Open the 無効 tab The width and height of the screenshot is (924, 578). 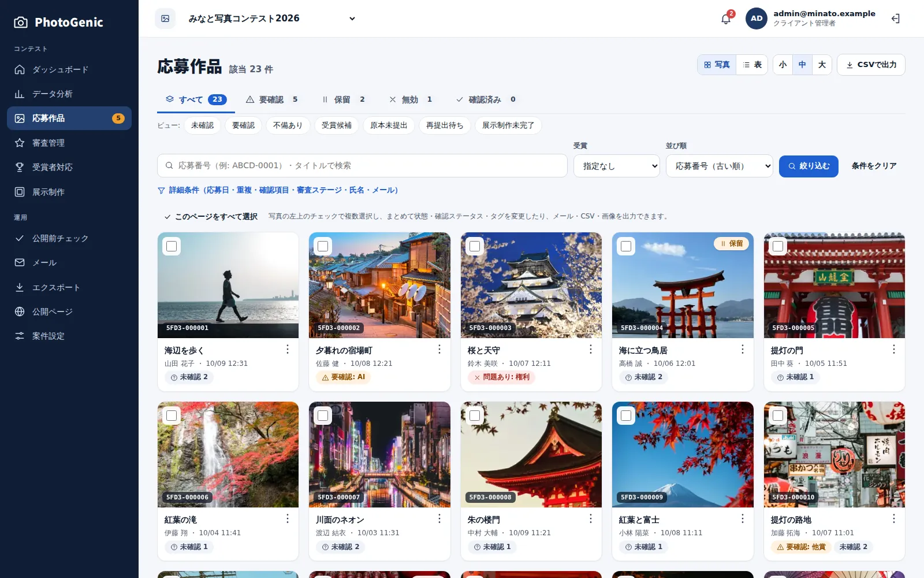[x=411, y=99]
